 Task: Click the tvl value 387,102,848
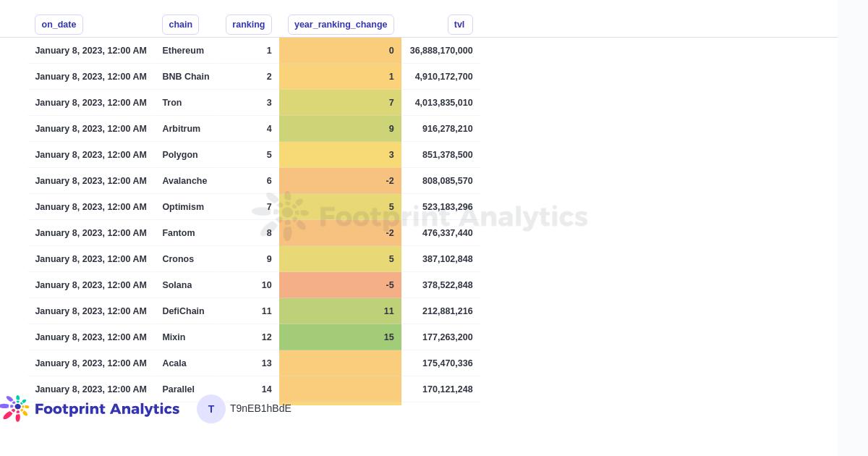pyautogui.click(x=448, y=259)
